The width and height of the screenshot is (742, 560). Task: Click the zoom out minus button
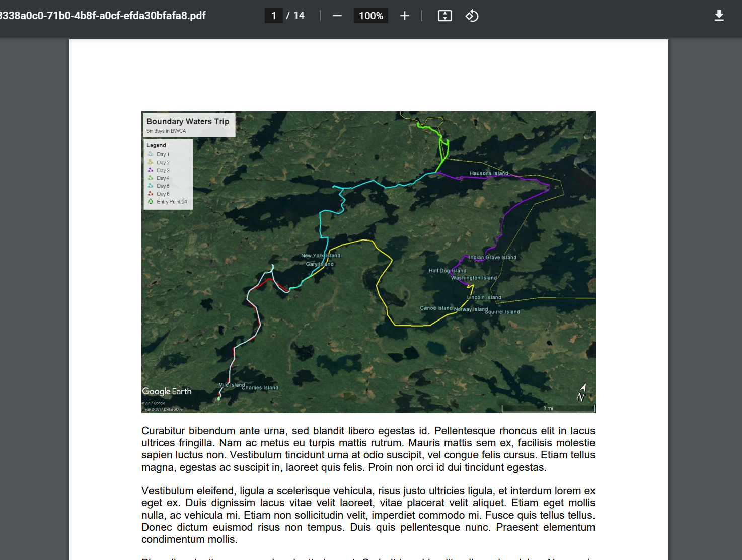337,16
